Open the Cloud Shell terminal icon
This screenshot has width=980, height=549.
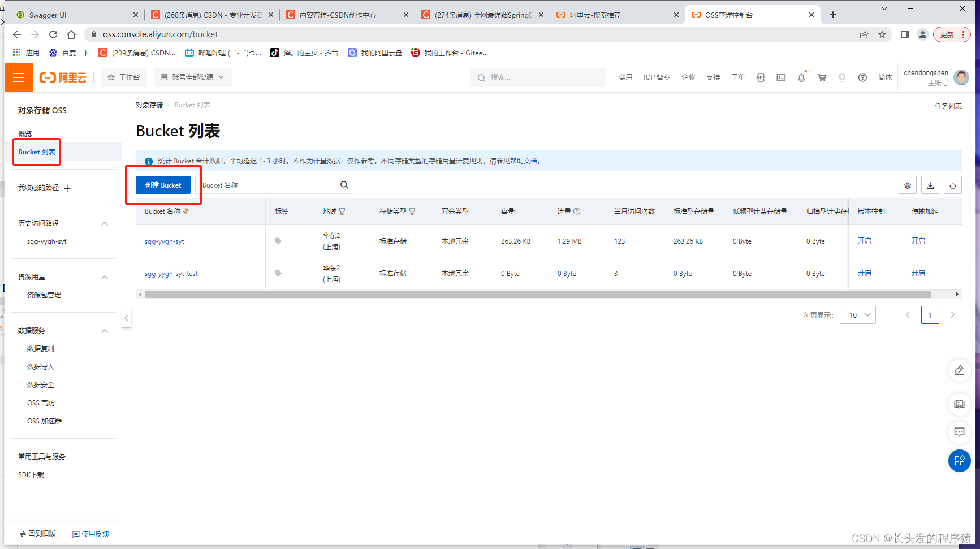point(781,77)
